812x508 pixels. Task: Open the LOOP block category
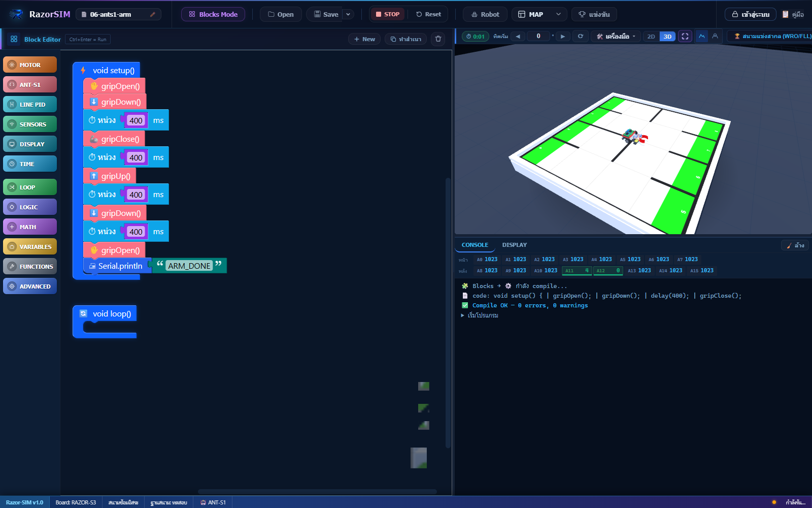tap(30, 187)
